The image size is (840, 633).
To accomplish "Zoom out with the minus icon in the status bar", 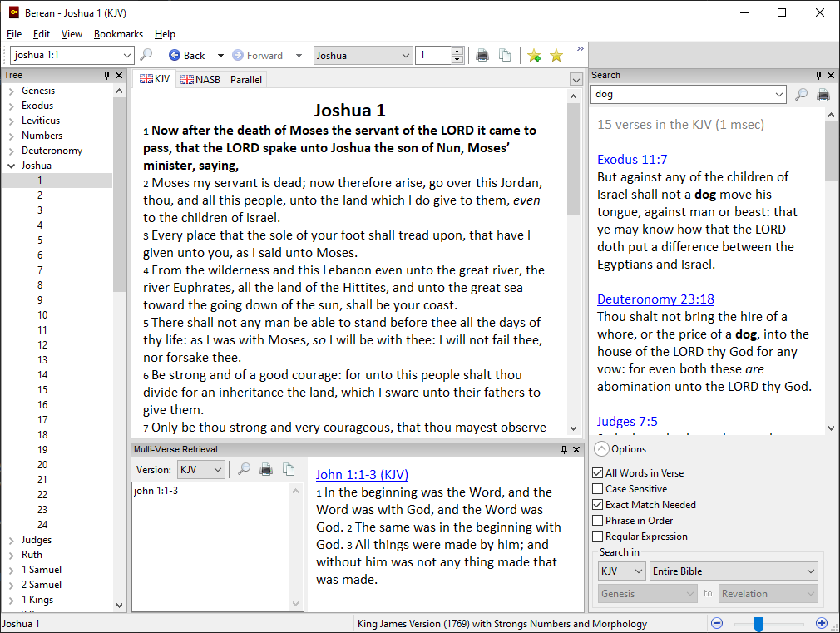I will click(x=717, y=623).
